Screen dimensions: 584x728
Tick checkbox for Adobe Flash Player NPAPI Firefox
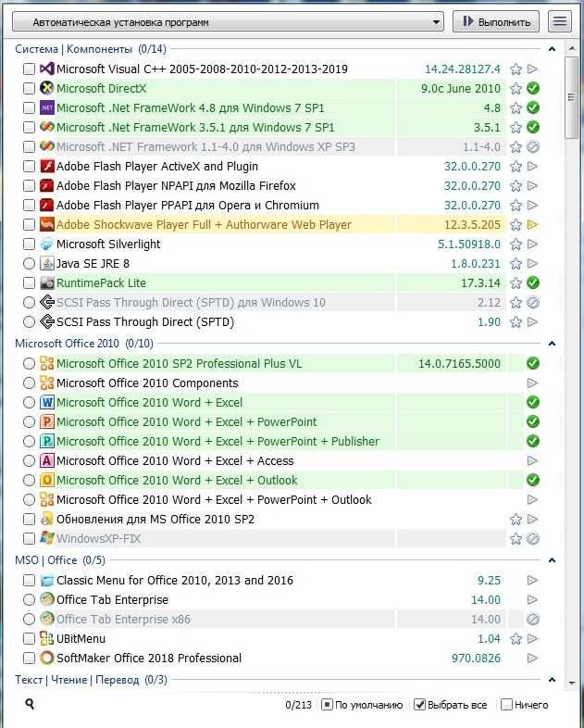click(x=29, y=186)
